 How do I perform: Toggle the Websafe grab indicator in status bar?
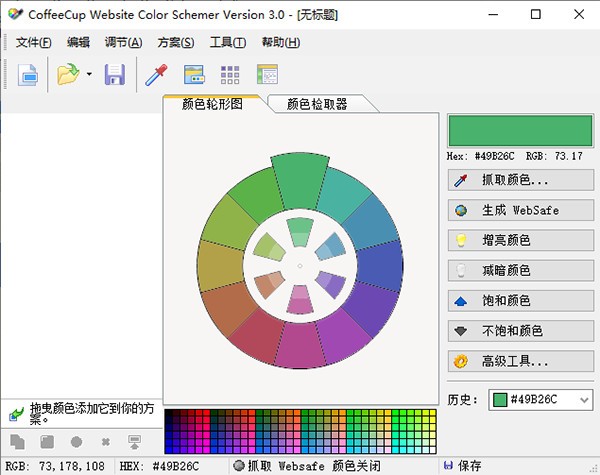(x=238, y=466)
